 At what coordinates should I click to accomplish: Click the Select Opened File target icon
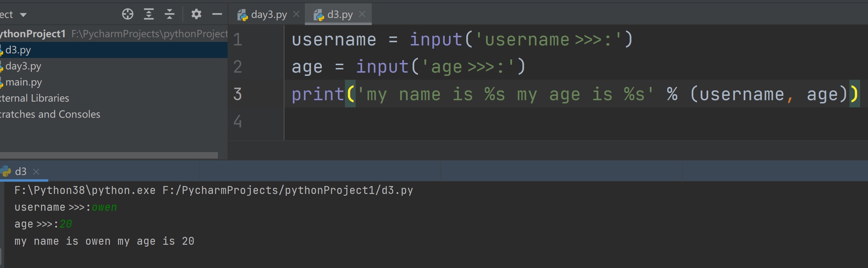point(127,14)
